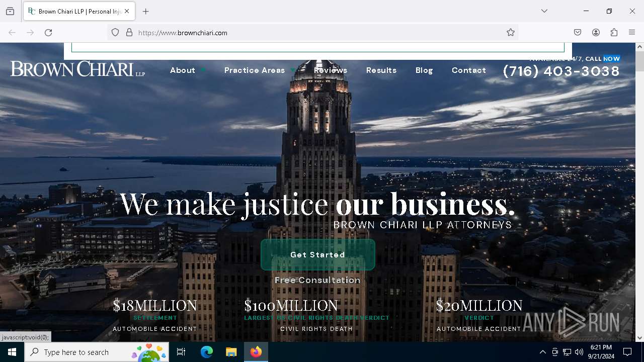Reload the current page

(x=48, y=33)
